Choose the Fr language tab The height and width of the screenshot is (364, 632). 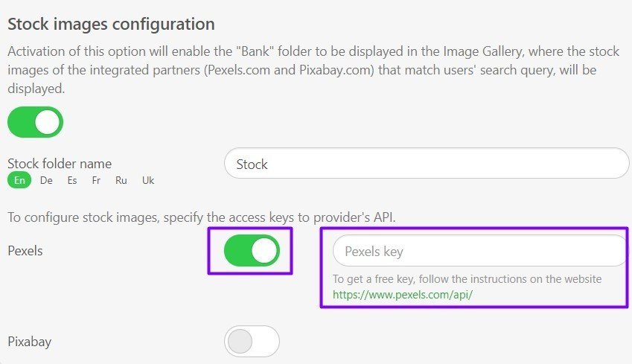tap(96, 180)
